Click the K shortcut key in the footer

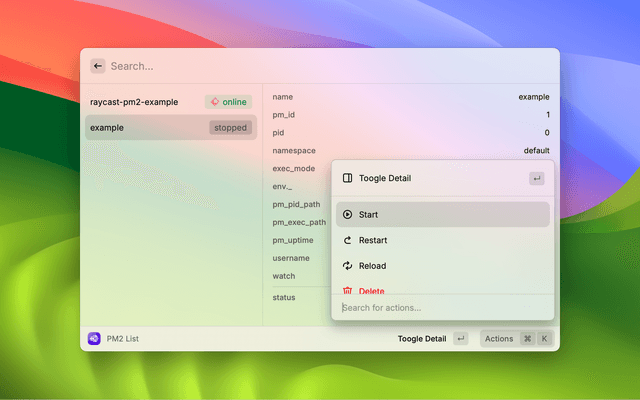point(545,339)
